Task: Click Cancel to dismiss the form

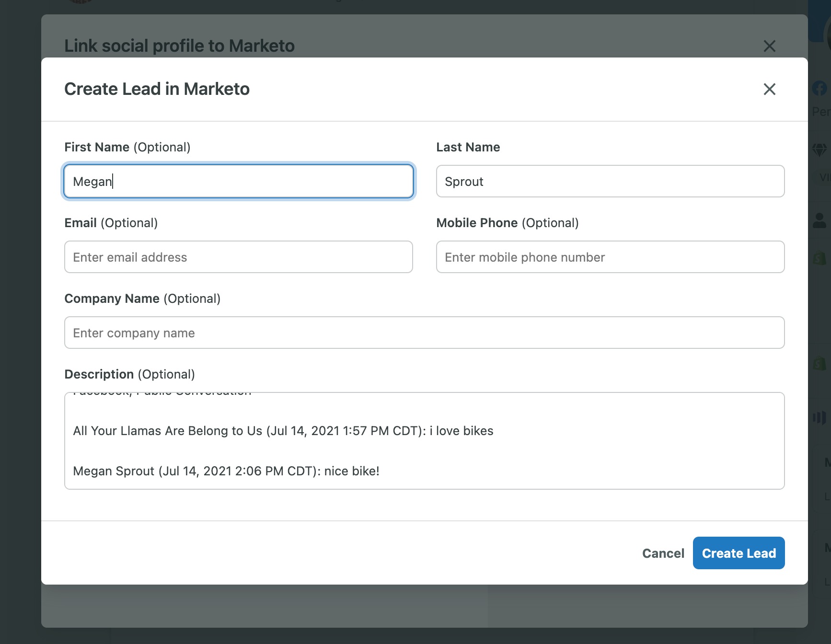Action: (663, 553)
